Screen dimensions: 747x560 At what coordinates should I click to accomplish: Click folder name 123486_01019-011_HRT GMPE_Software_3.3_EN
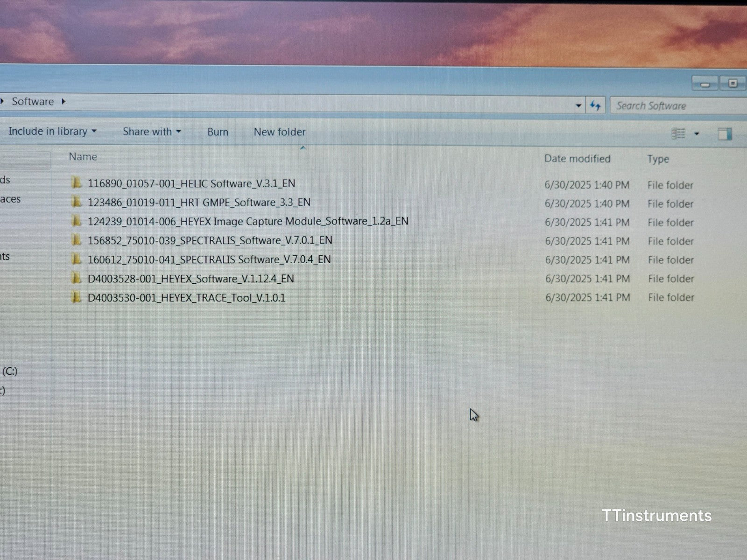point(199,203)
